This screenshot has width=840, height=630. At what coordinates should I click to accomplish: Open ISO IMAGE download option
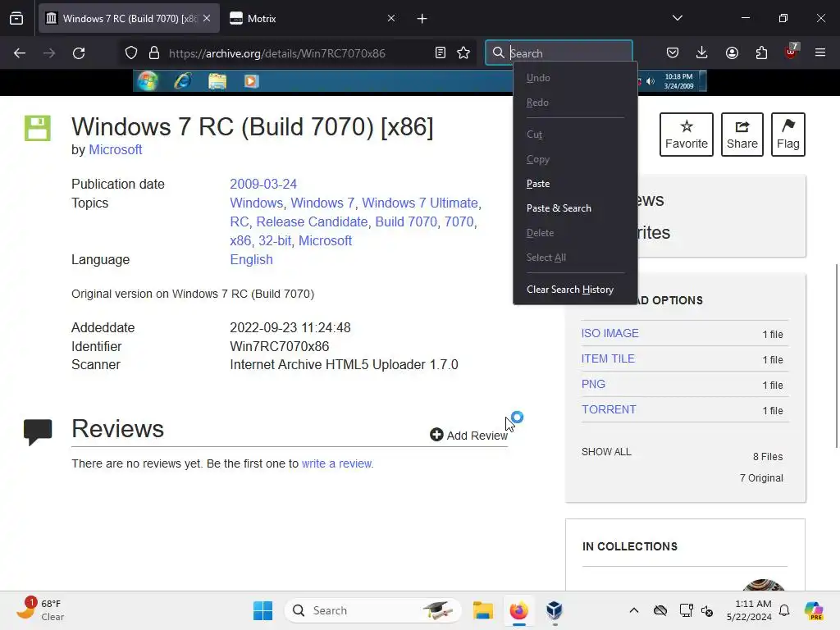[x=609, y=333]
